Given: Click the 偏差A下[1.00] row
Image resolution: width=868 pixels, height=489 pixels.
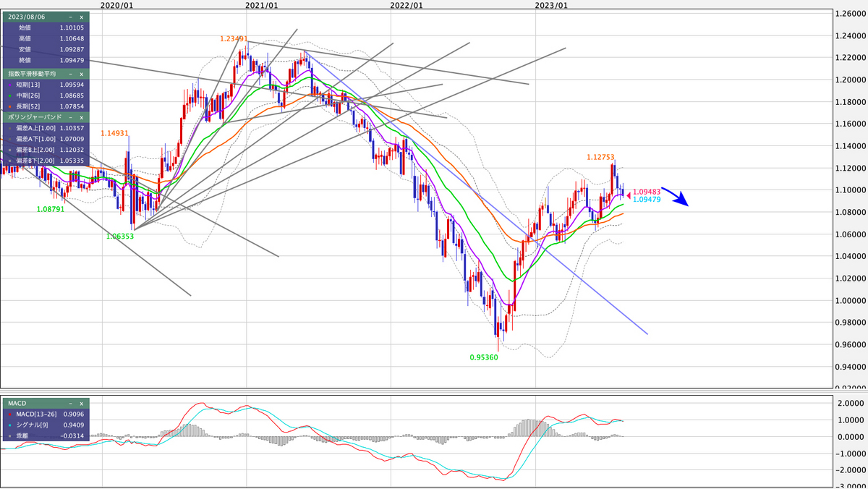Looking at the screenshot, I should point(45,138).
